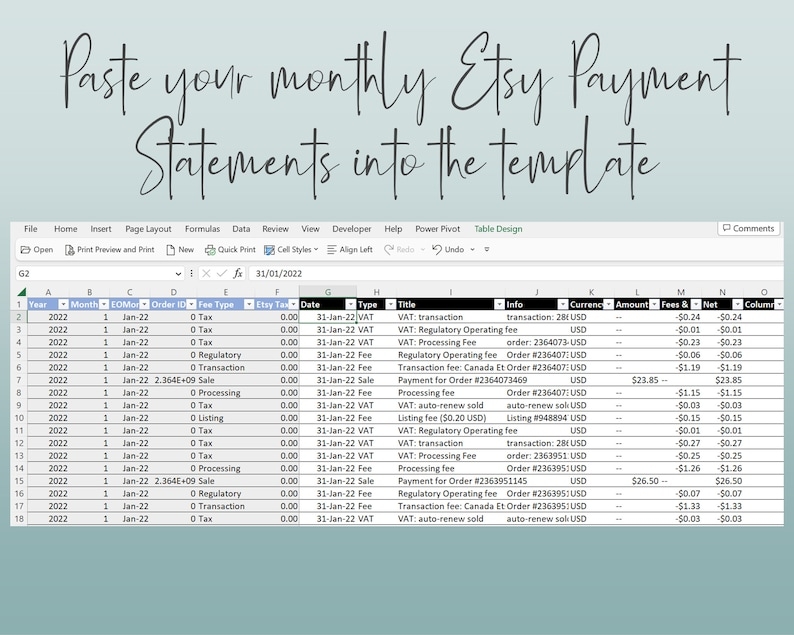Click the Comments button
The image size is (794, 635).
[x=748, y=229]
